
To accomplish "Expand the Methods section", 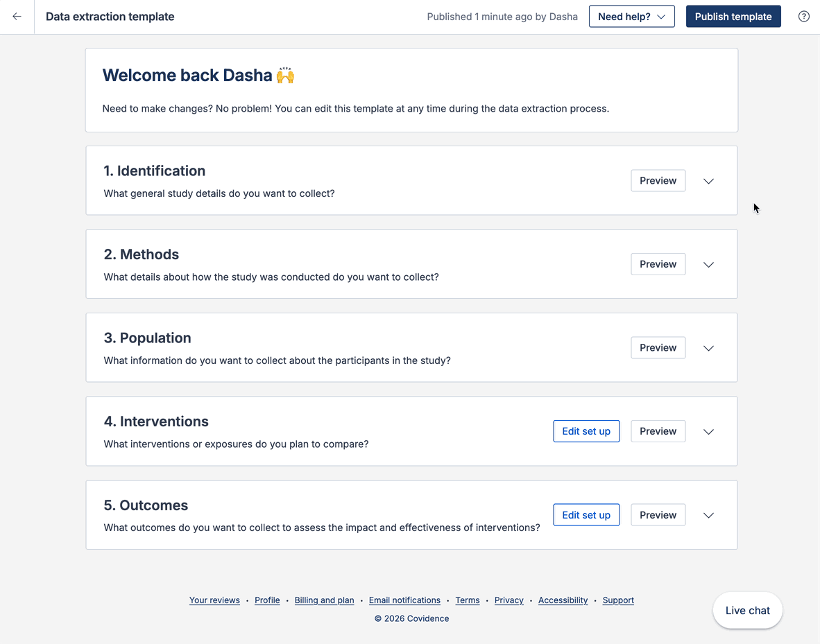I will coord(708,264).
